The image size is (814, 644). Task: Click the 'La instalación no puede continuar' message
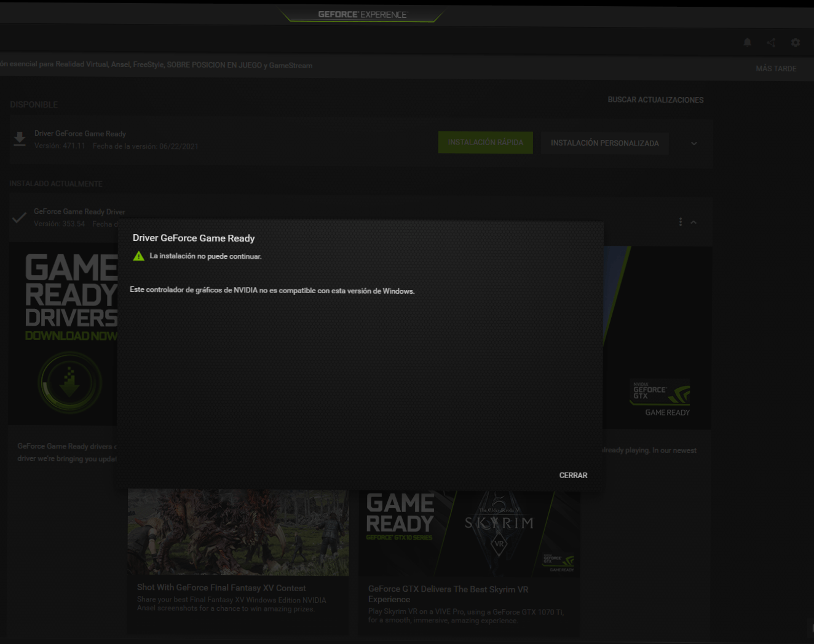pyautogui.click(x=205, y=256)
